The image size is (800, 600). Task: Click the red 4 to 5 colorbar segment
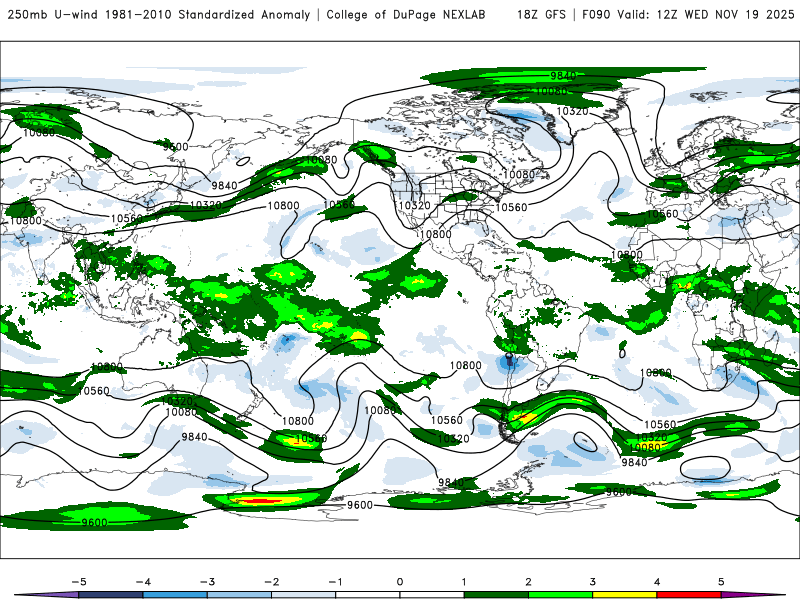(688, 595)
